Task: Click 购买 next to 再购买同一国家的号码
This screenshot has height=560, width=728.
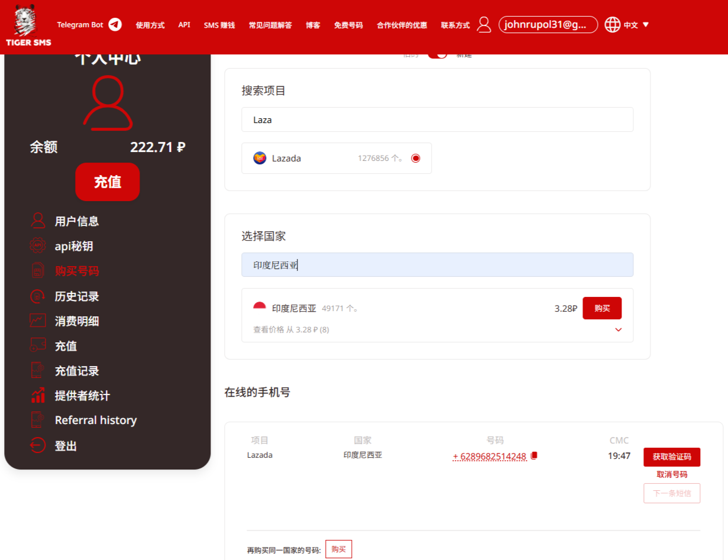Action: click(339, 549)
